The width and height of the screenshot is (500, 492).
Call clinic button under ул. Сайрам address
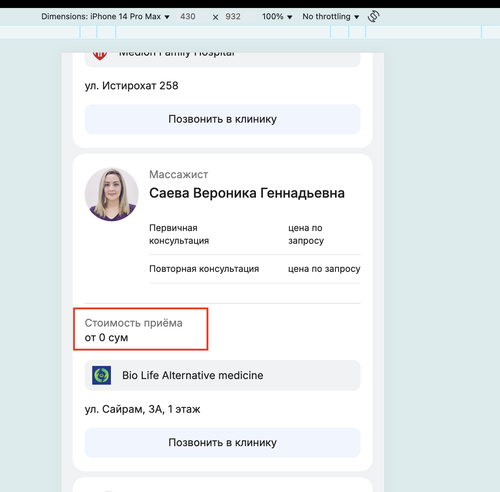point(223,443)
